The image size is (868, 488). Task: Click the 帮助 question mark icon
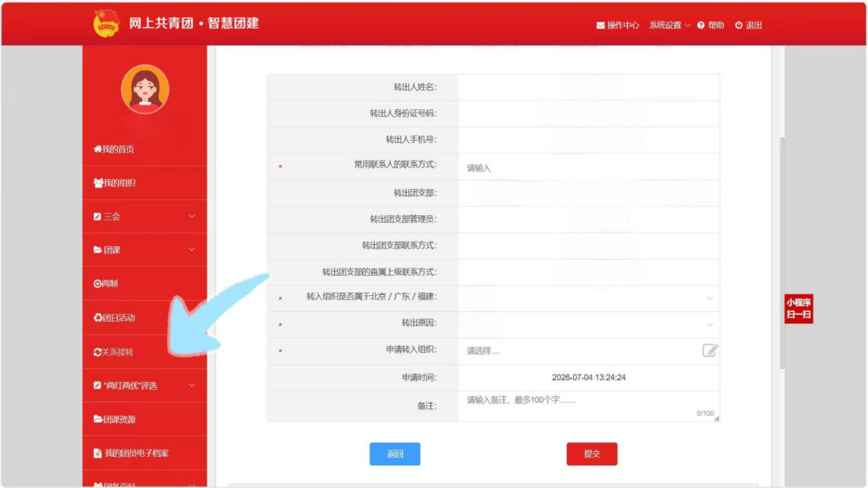coord(701,26)
